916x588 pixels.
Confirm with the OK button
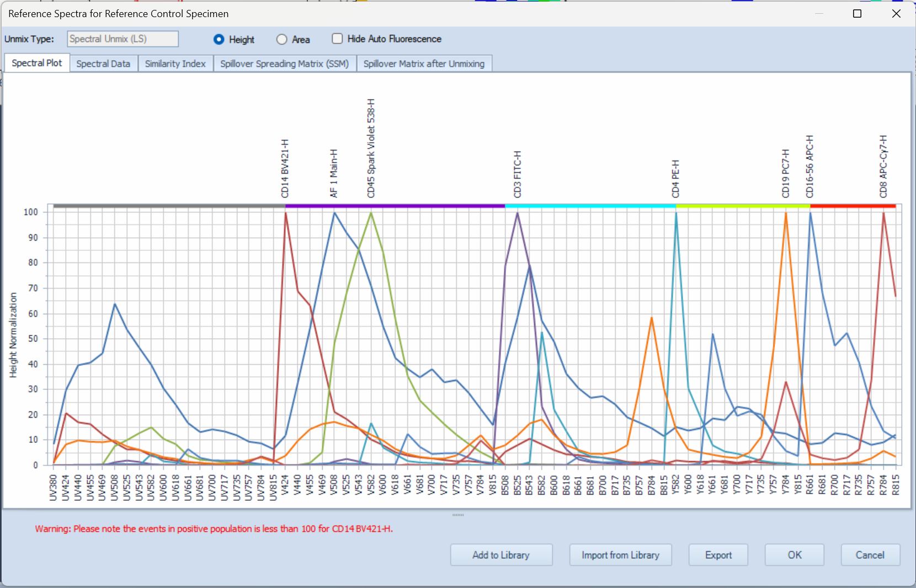pyautogui.click(x=794, y=555)
